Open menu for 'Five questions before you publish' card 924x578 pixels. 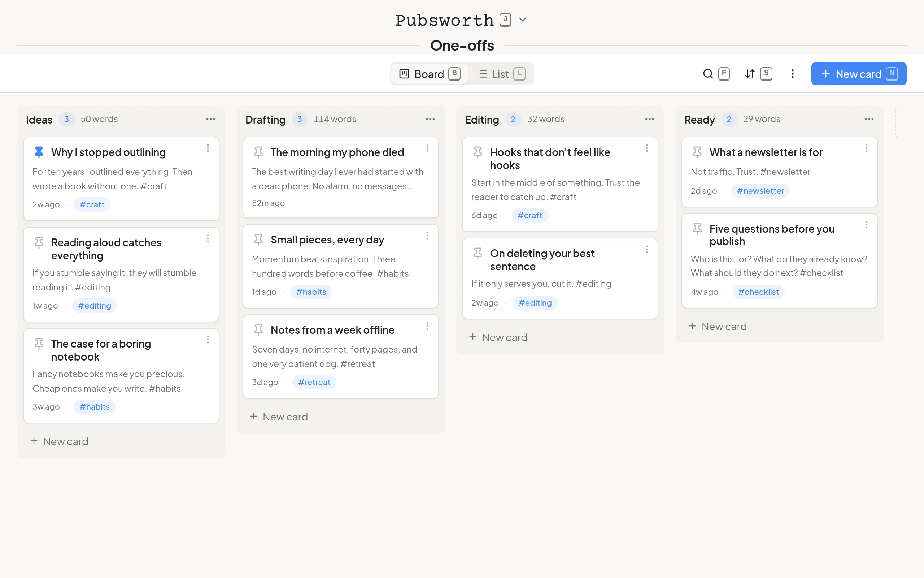click(x=866, y=225)
